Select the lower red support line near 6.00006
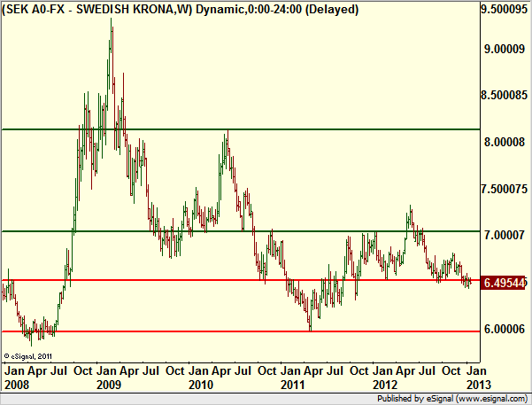 pos(241,331)
